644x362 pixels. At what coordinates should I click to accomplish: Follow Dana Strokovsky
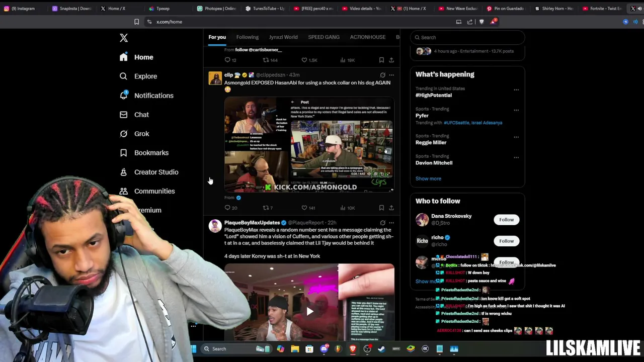point(507,220)
